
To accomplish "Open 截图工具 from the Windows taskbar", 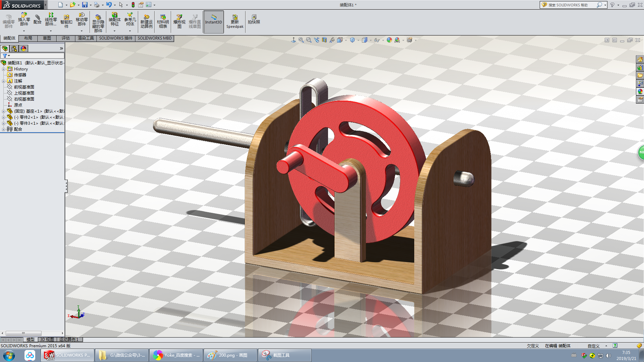I will (285, 355).
